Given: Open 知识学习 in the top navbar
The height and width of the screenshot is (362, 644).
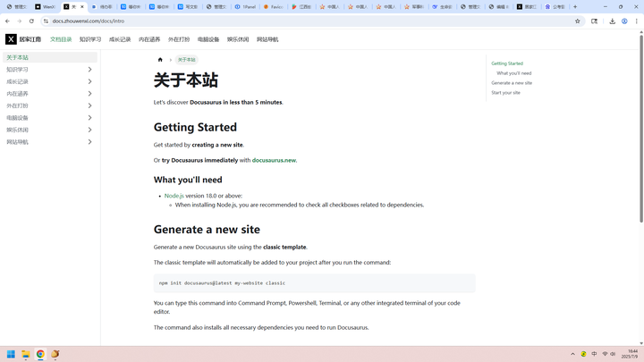Looking at the screenshot, I should 90,39.
